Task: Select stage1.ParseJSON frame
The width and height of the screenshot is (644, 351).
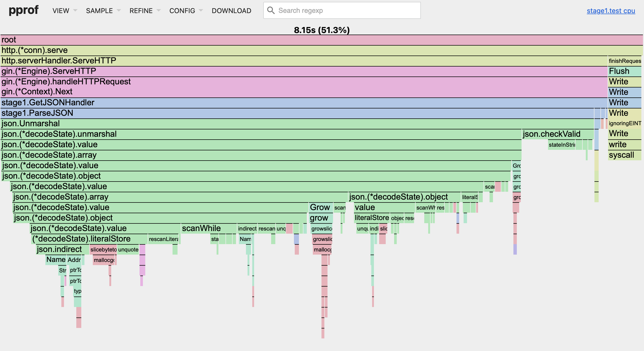Action: (297, 113)
